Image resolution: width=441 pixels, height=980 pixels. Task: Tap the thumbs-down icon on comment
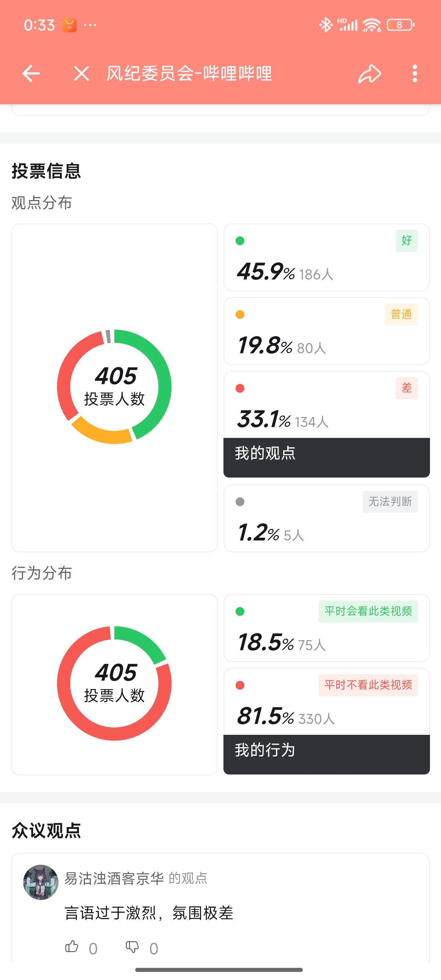click(132, 946)
